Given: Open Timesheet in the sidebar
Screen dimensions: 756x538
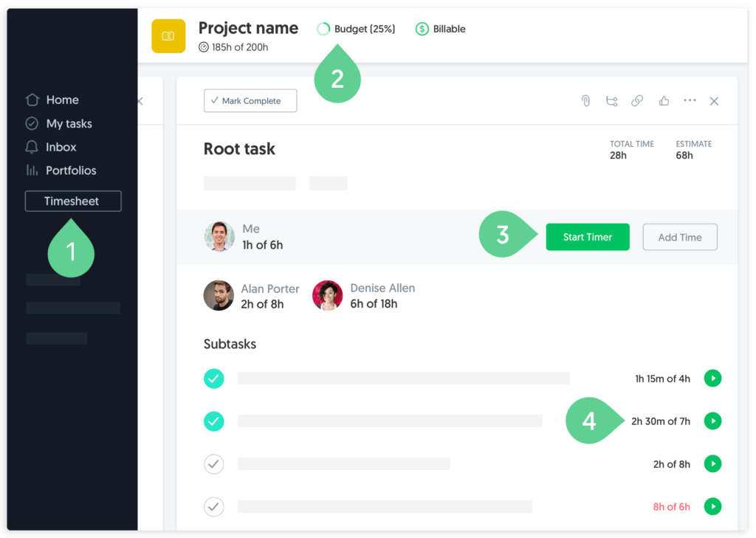Looking at the screenshot, I should pyautogui.click(x=73, y=201).
